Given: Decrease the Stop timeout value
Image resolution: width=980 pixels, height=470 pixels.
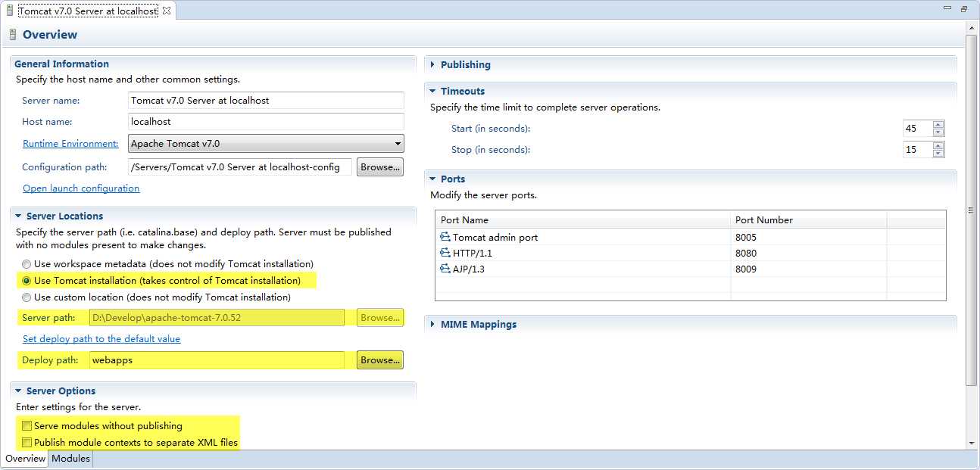Looking at the screenshot, I should point(938,154).
